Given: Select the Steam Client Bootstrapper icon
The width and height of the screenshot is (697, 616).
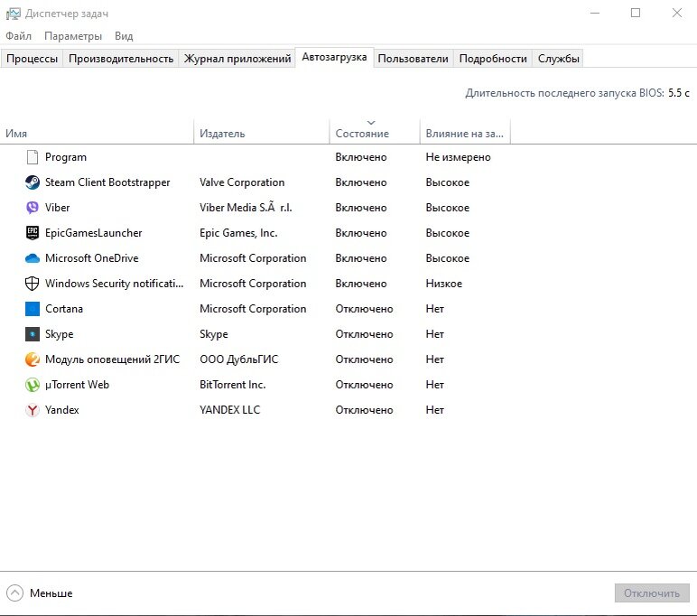Looking at the screenshot, I should click(32, 182).
